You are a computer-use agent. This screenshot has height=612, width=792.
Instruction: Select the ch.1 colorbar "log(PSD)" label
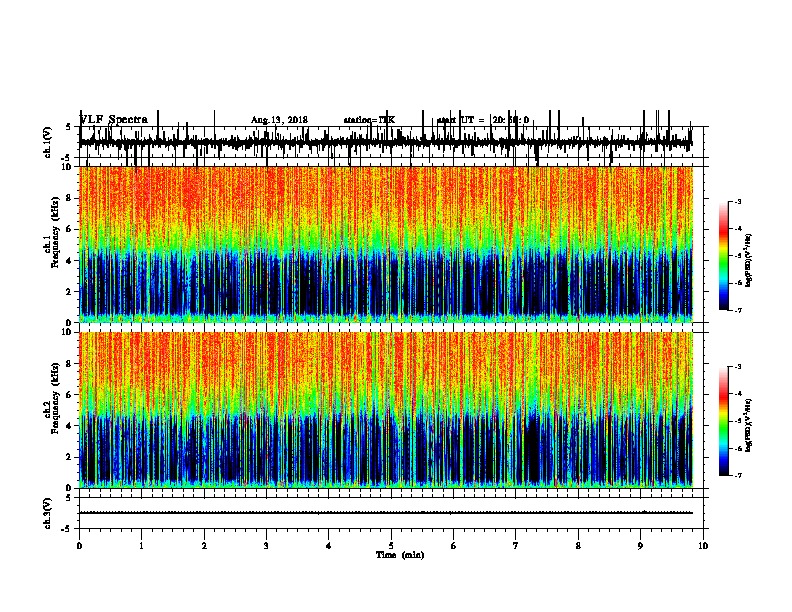click(749, 260)
